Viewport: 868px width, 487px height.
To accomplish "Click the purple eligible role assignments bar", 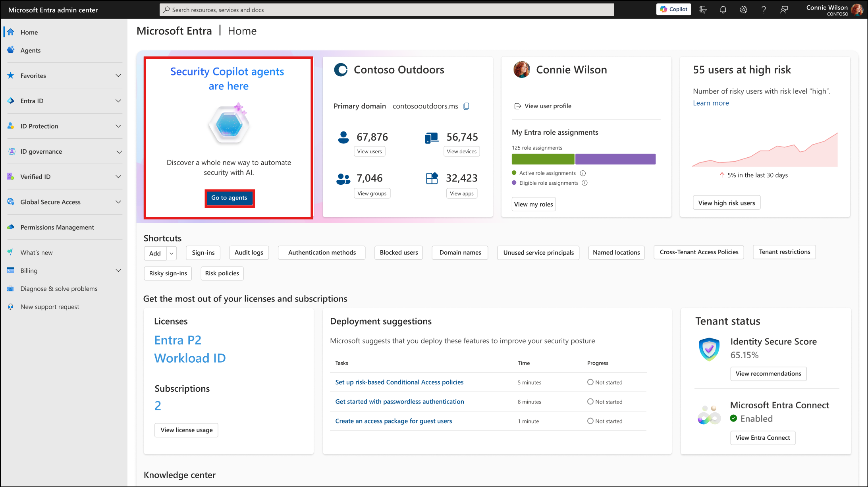I will pyautogui.click(x=615, y=159).
